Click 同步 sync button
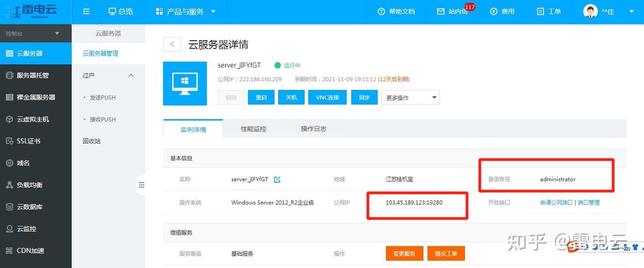This screenshot has width=644, height=268. pyautogui.click(x=364, y=98)
